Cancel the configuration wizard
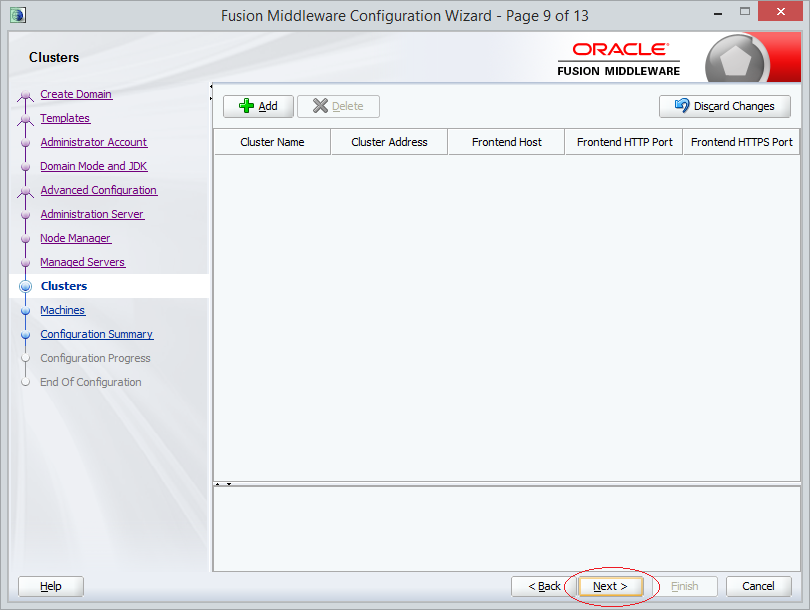This screenshot has height=610, width=810. click(758, 586)
